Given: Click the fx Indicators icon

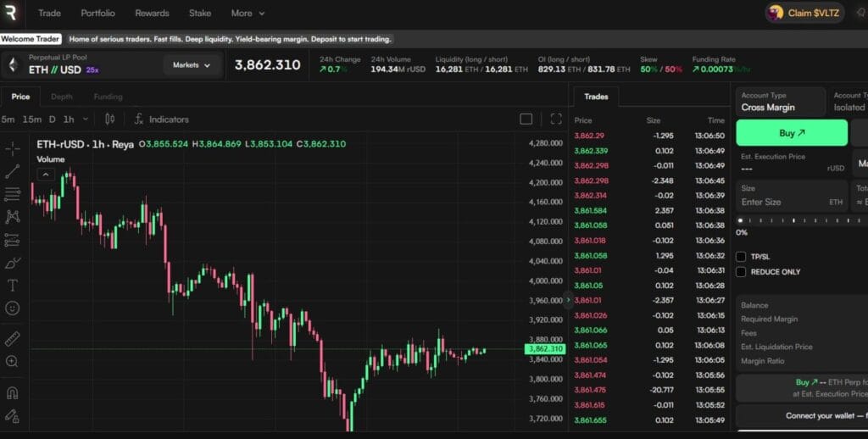Looking at the screenshot, I should [139, 119].
